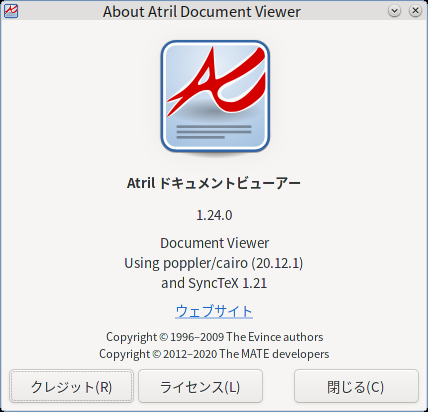The height and width of the screenshot is (412, 428).
Task: Open the クレジット(R) credits button
Action: [71, 387]
